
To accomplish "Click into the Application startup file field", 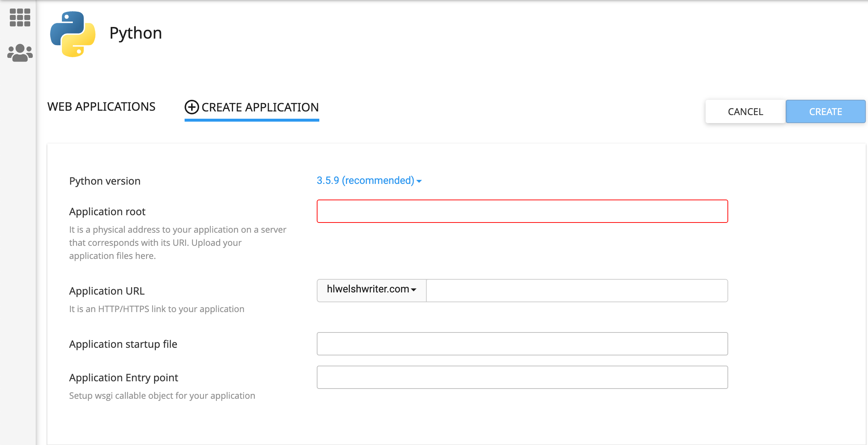I will [522, 344].
